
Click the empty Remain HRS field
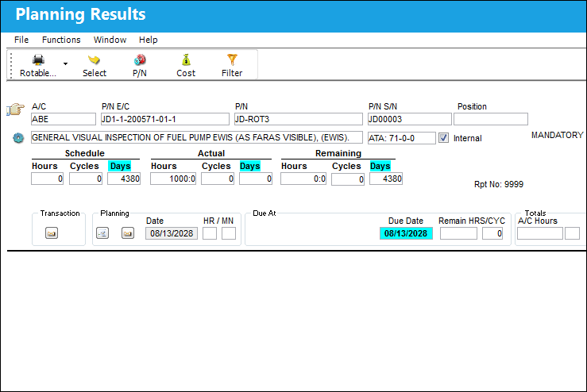458,233
